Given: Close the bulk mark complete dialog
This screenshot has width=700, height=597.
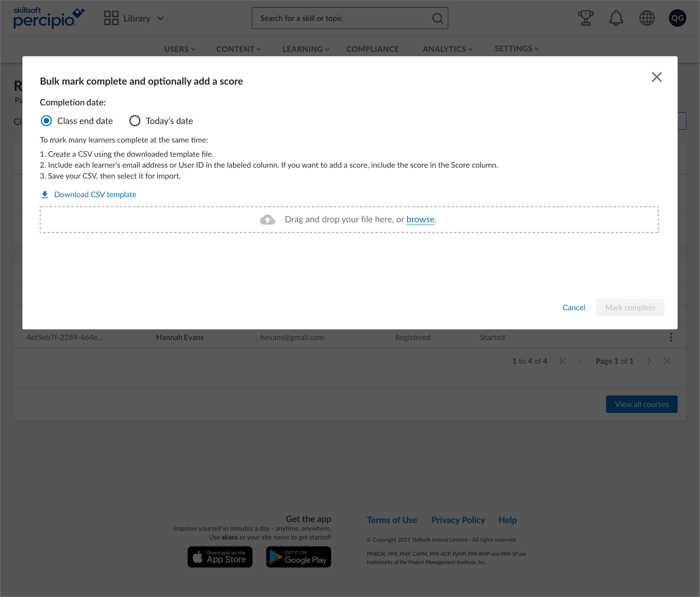Looking at the screenshot, I should coord(656,77).
